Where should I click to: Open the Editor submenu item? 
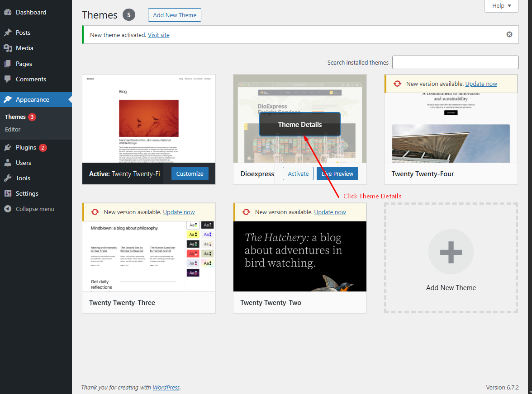13,129
